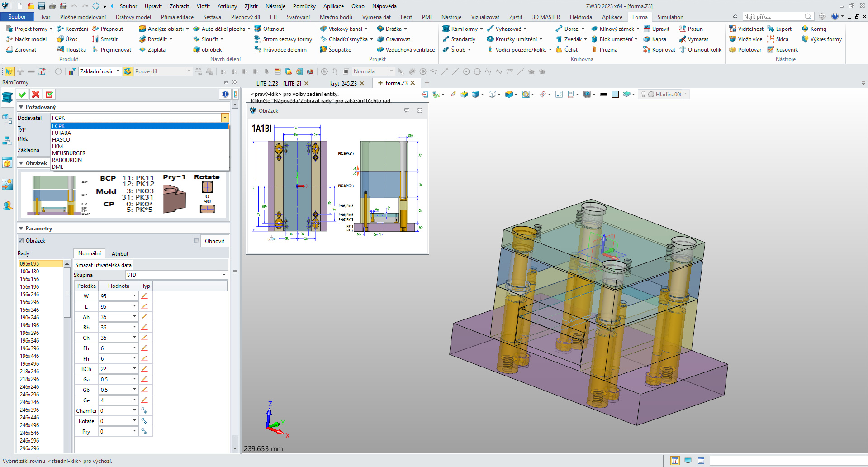
Task: Open the Chladicí smyčka tool
Action: pyautogui.click(x=347, y=39)
